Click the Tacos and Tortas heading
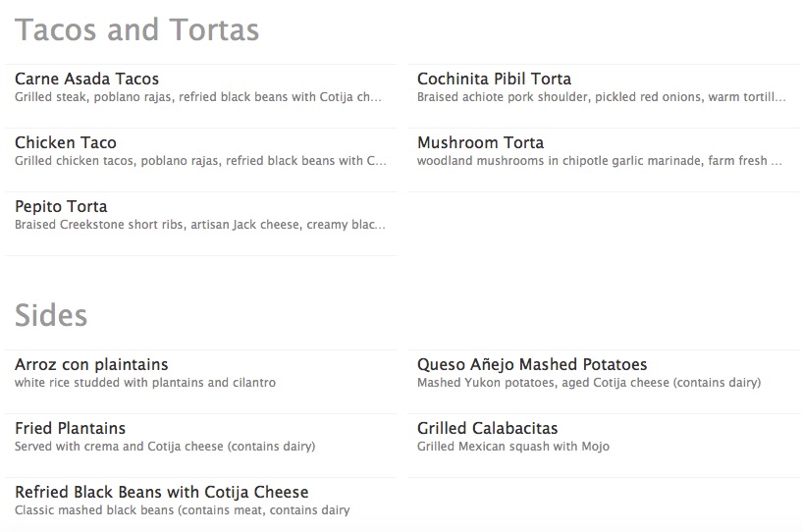This screenshot has width=802, height=532. point(136,30)
